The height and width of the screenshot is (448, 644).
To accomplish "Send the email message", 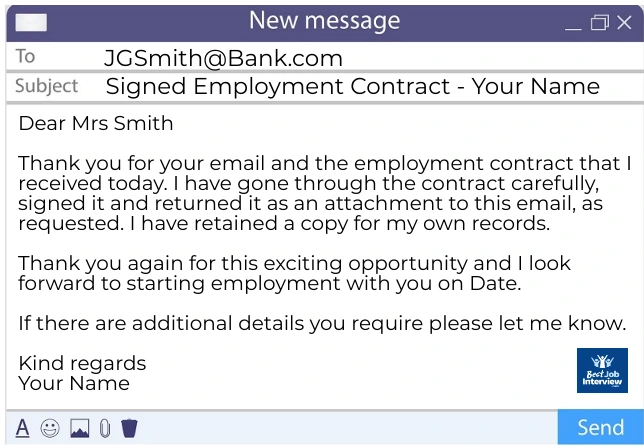I will click(x=600, y=427).
